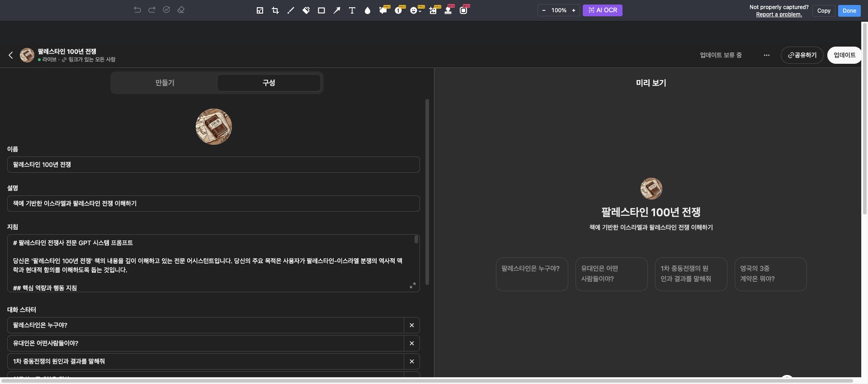This screenshot has height=384, width=868.
Task: Expand the instructions text area
Action: coord(412,285)
